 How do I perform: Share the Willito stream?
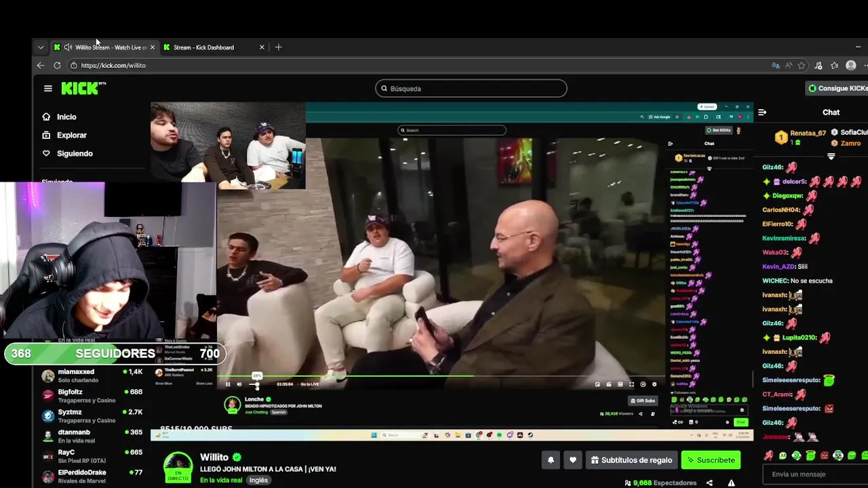click(709, 483)
